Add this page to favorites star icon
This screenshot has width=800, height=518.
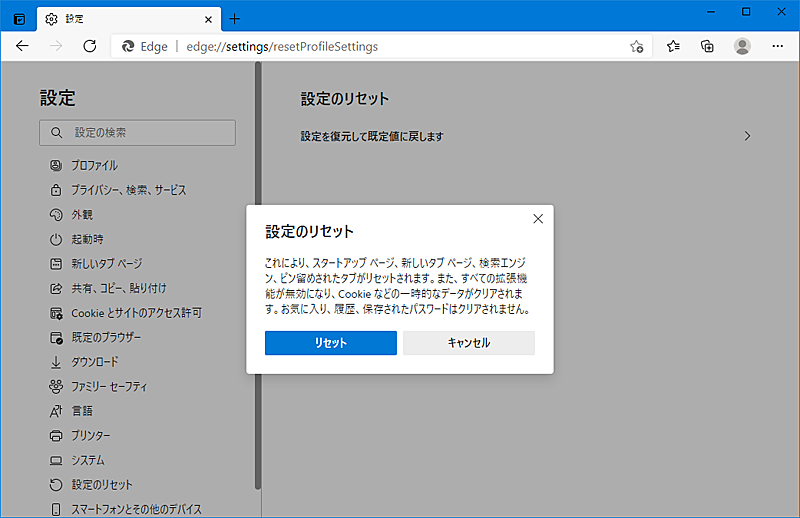[636, 46]
